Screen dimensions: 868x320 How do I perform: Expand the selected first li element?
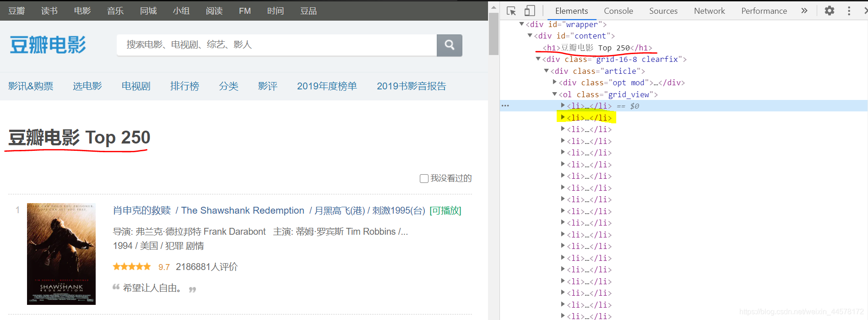(x=563, y=105)
